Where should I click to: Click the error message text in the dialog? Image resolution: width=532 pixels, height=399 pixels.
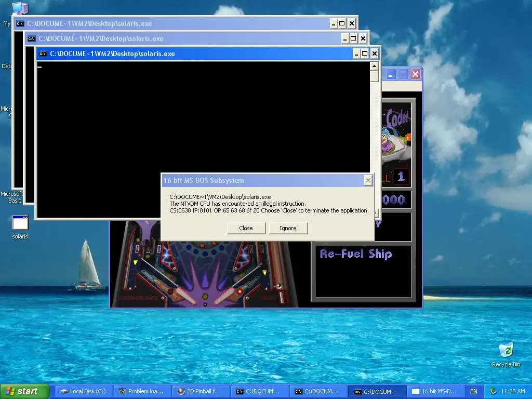(x=269, y=204)
